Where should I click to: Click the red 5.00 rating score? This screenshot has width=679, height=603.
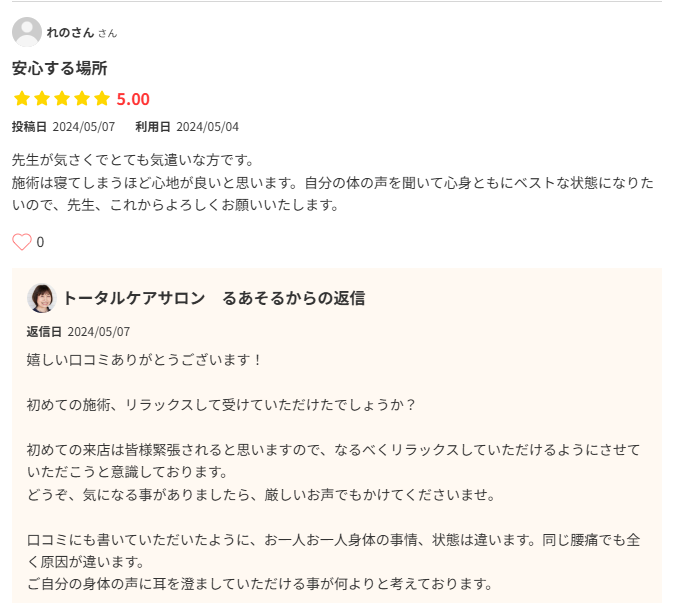click(x=133, y=99)
